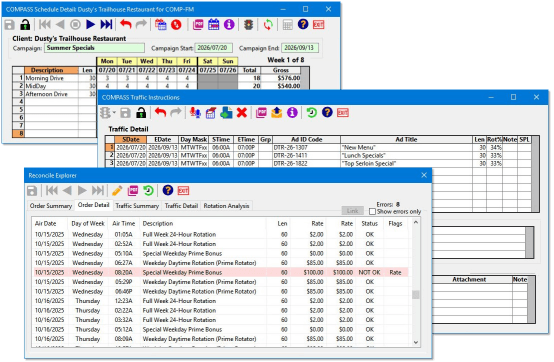Screen dimensions: 554x362
Task: Export PDF from Schedule Detail toolbar
Action: point(198,24)
